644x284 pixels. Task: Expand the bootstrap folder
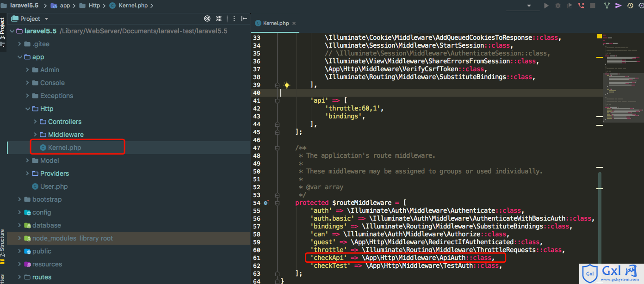tap(19, 199)
